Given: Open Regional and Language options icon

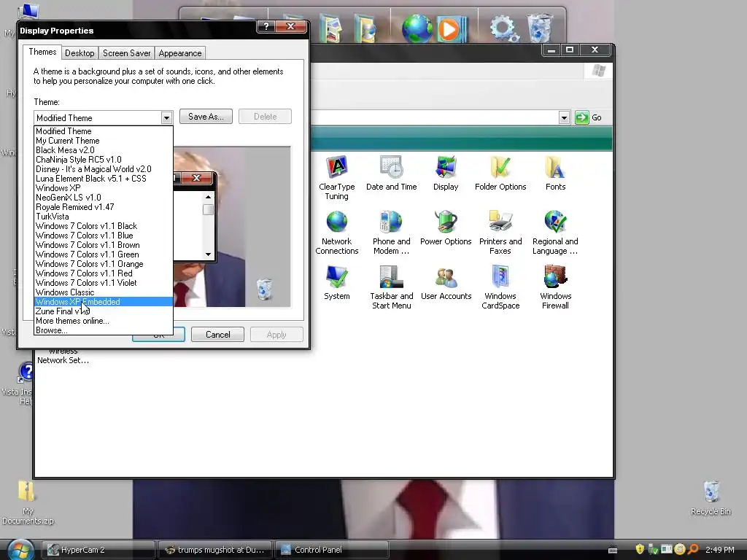Looking at the screenshot, I should 555,233.
